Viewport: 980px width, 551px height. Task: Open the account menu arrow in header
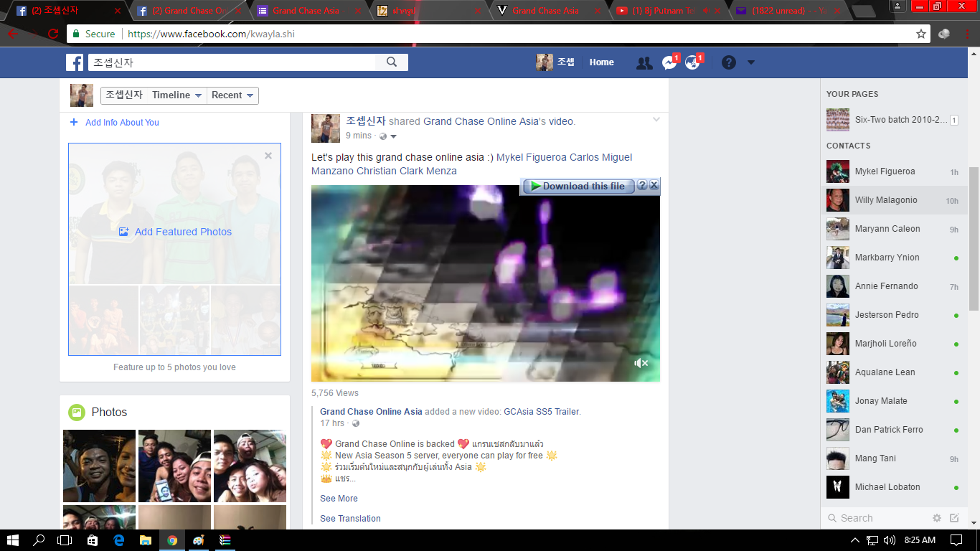coord(750,62)
